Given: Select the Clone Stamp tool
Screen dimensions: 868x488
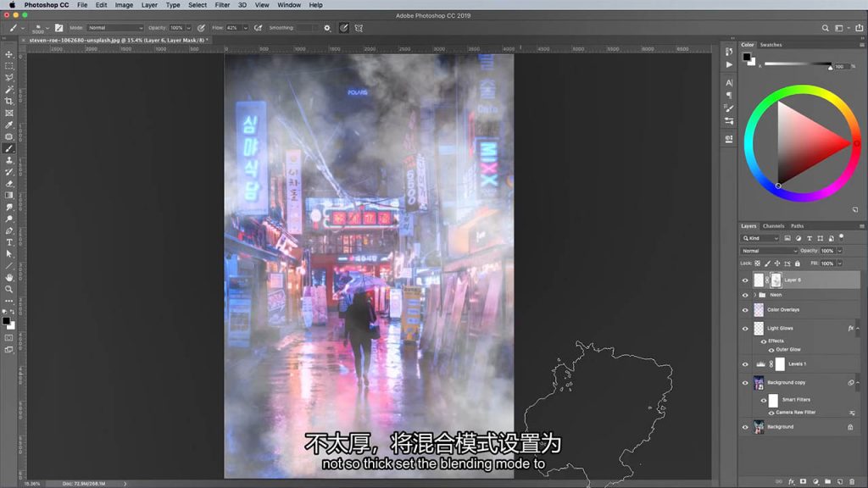Looking at the screenshot, I should coord(8,160).
